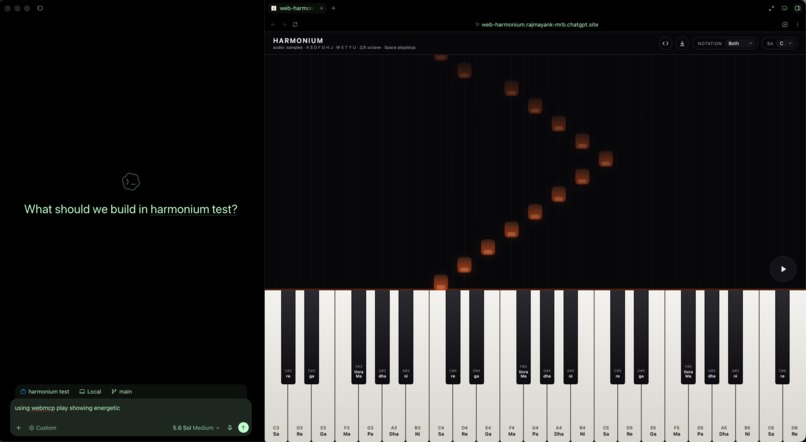This screenshot has width=806, height=442.
Task: Click the chat prompt text field
Action: [131, 408]
